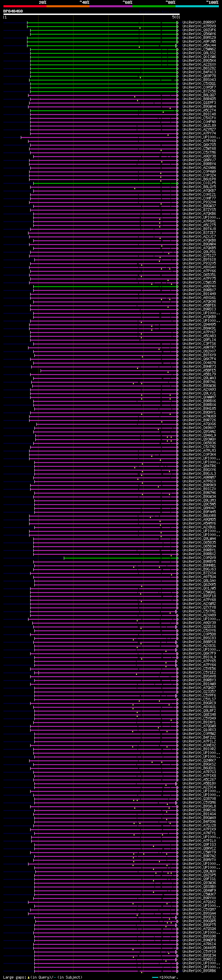Select the UniRef100_C0PDF7 entry
This screenshot has height=980, width=222.
[199, 88]
